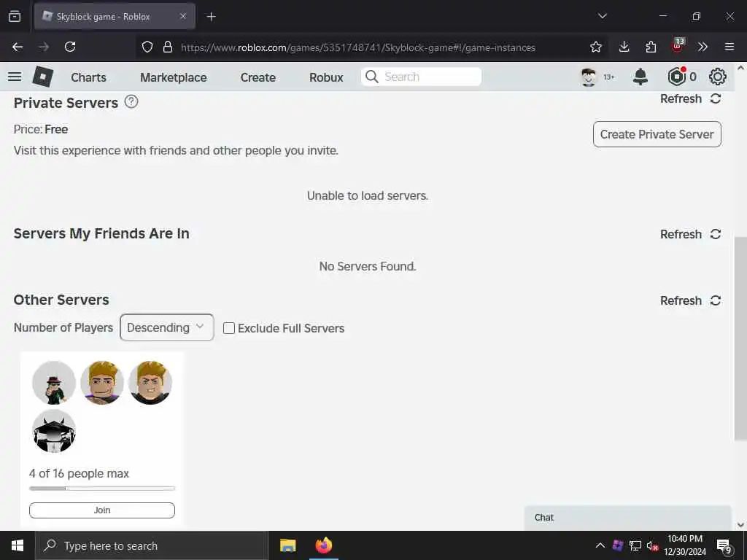Open the grinning blond player avatar
This screenshot has height=560, width=747.
(150, 383)
